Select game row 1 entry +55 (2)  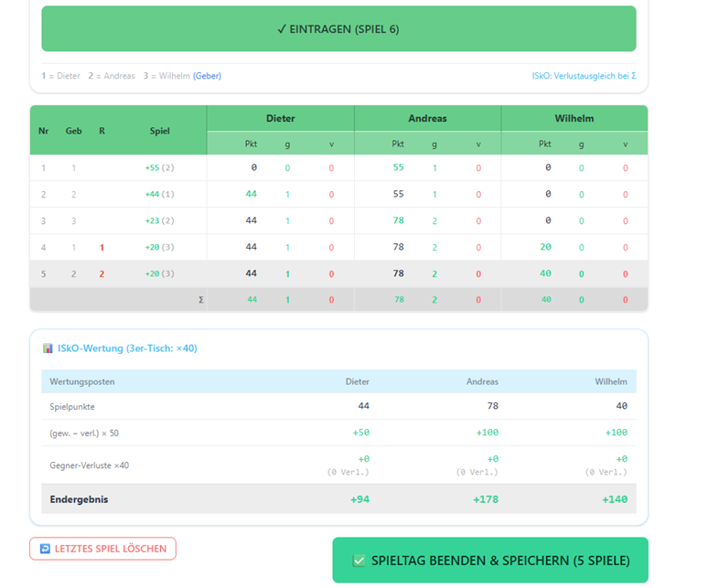[x=159, y=168]
